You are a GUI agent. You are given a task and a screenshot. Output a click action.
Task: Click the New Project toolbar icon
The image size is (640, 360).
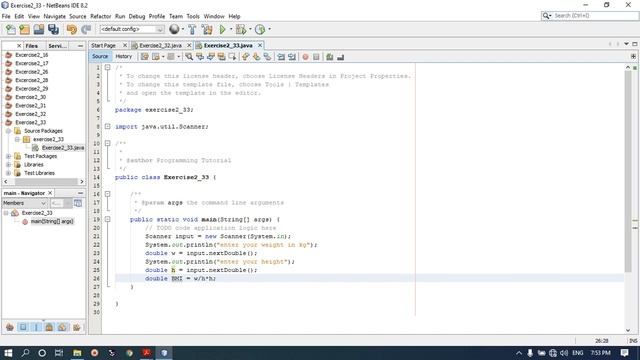(24, 29)
